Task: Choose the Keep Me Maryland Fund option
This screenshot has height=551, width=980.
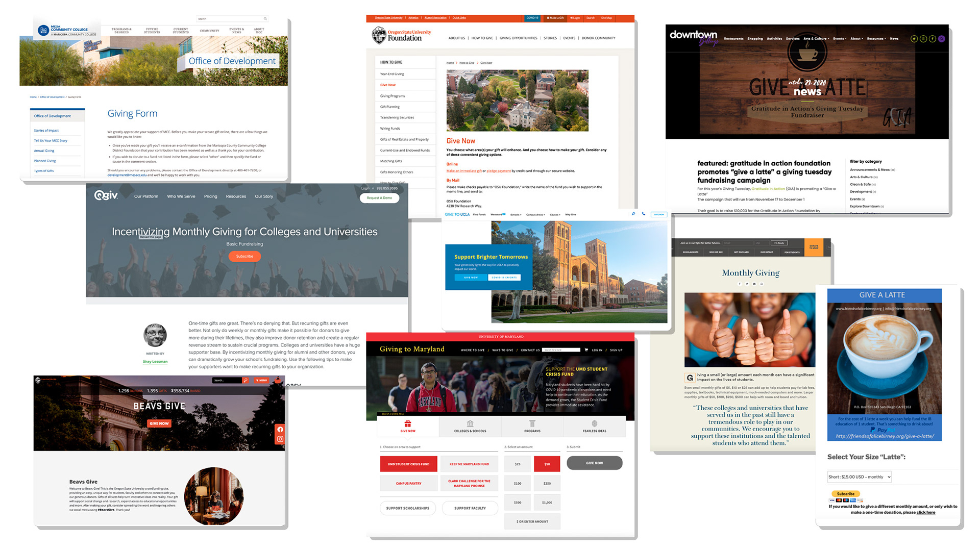Action: [x=469, y=464]
